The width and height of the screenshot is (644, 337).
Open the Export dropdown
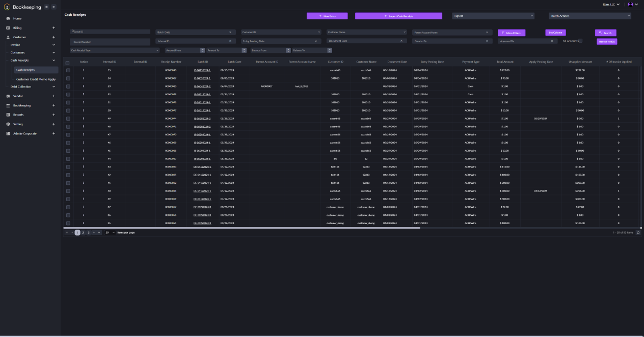[492, 16]
